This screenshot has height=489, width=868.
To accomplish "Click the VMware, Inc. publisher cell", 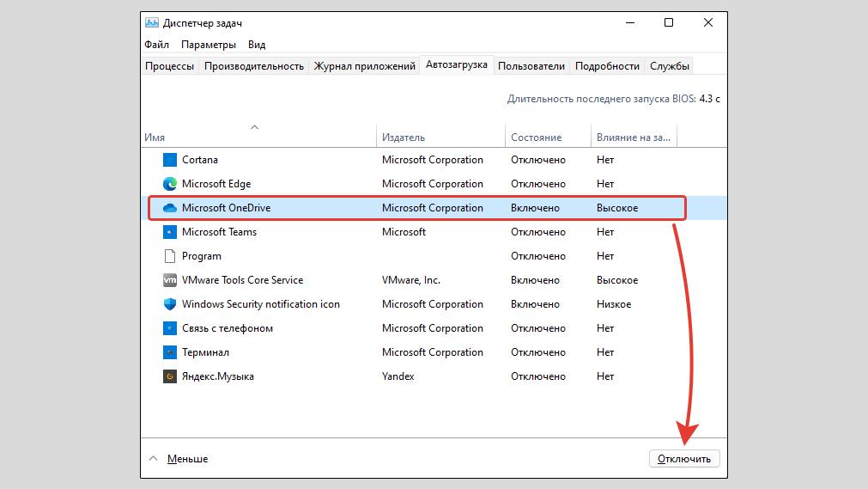I will click(x=411, y=280).
